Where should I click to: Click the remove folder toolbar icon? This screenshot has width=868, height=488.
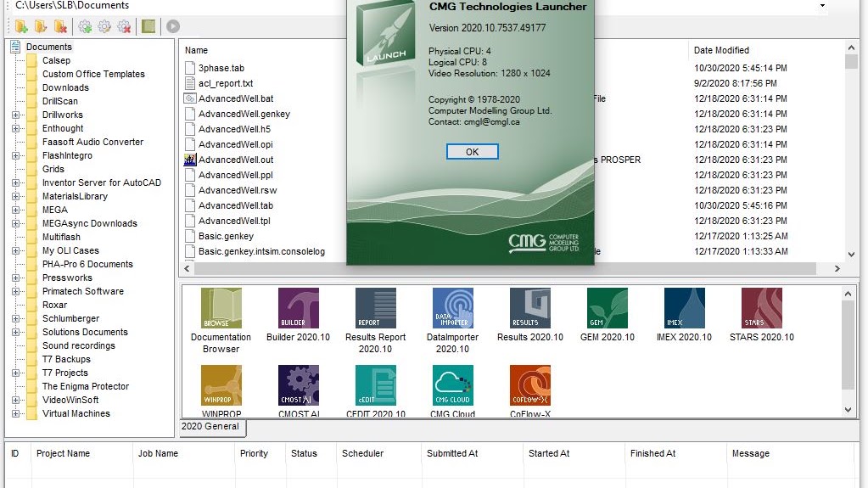coord(60,26)
